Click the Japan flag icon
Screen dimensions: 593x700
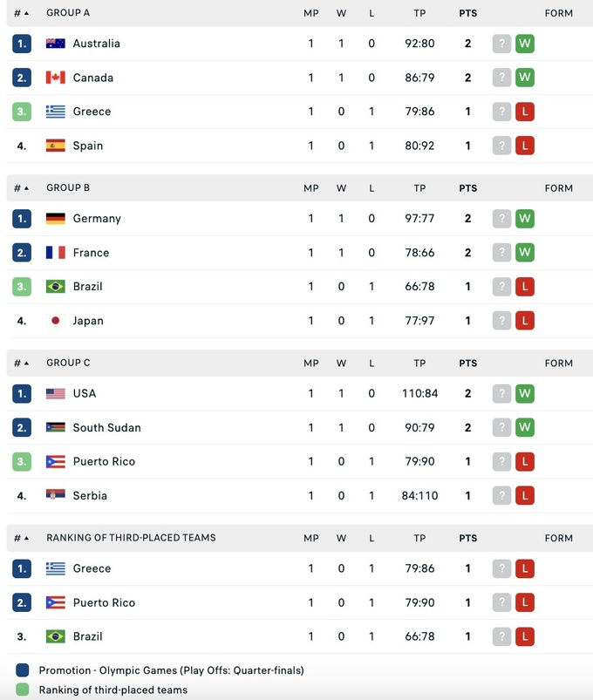[56, 321]
